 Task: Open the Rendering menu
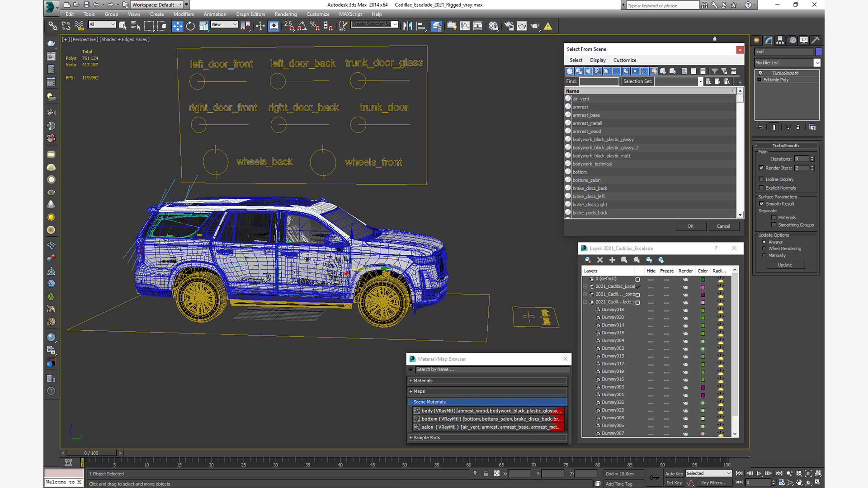point(286,14)
